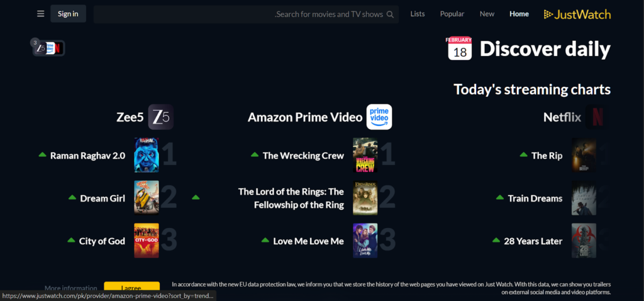Open the Amazon Prime Video provider icon
The image size is (644, 301).
[379, 117]
